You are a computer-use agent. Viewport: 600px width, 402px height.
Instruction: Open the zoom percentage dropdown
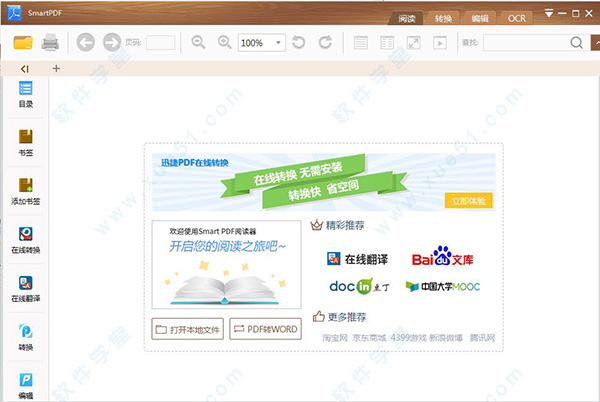coord(279,42)
